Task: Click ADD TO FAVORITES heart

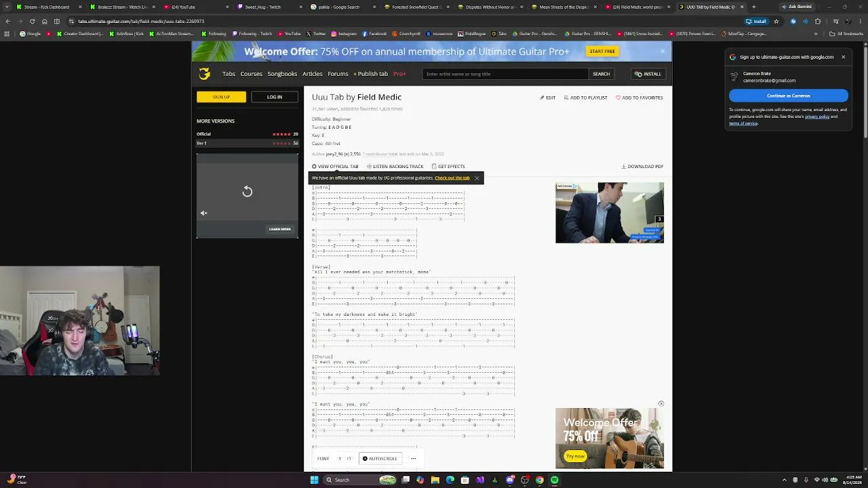Action: [x=639, y=98]
